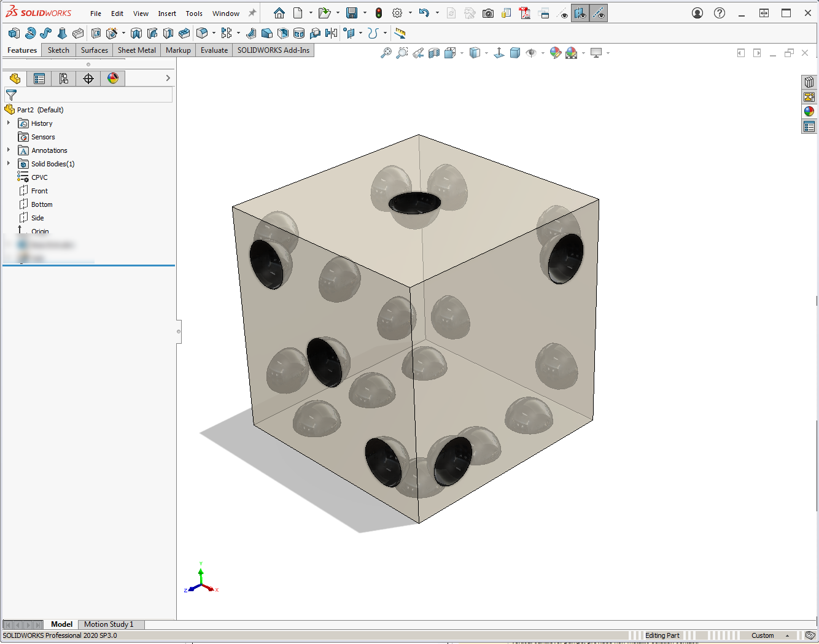Screen dimensions: 819x644
Task: Click the Rebuild traffic-light icon
Action: (x=379, y=12)
